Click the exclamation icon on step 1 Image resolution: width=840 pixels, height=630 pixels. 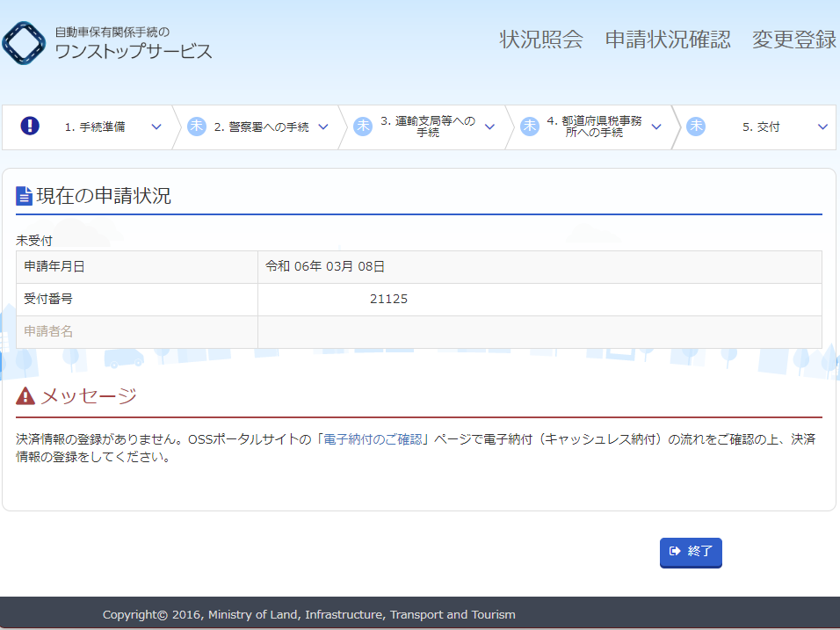30,126
